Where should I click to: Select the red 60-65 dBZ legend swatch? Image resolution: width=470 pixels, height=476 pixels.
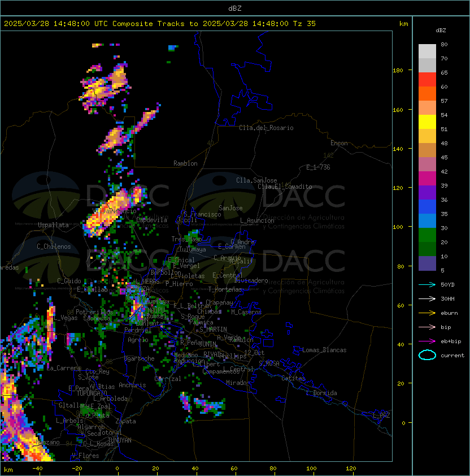[x=427, y=80]
